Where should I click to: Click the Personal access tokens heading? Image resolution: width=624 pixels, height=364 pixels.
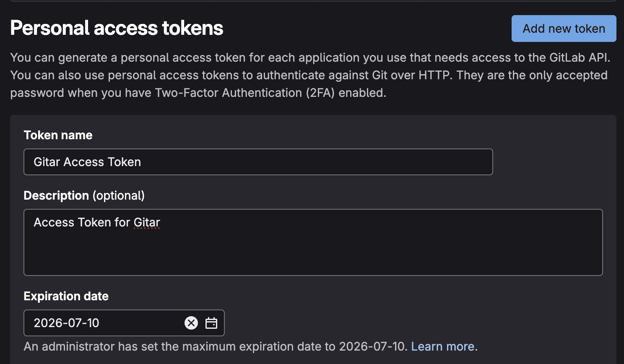(x=117, y=28)
